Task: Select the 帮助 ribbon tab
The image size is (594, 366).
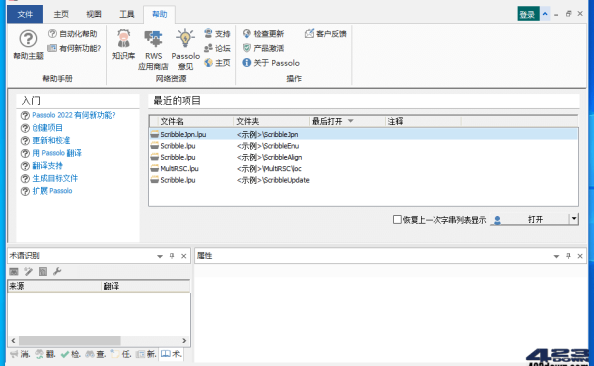Action: (x=159, y=14)
